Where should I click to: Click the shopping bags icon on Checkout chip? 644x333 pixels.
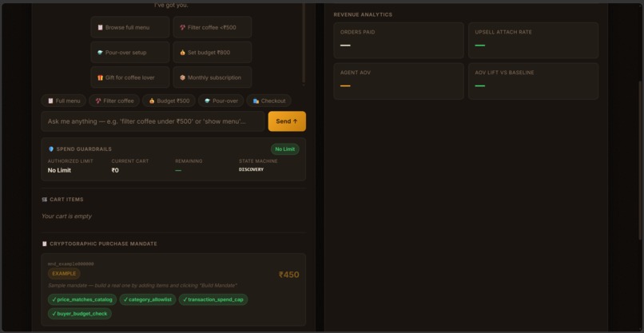pyautogui.click(x=256, y=101)
